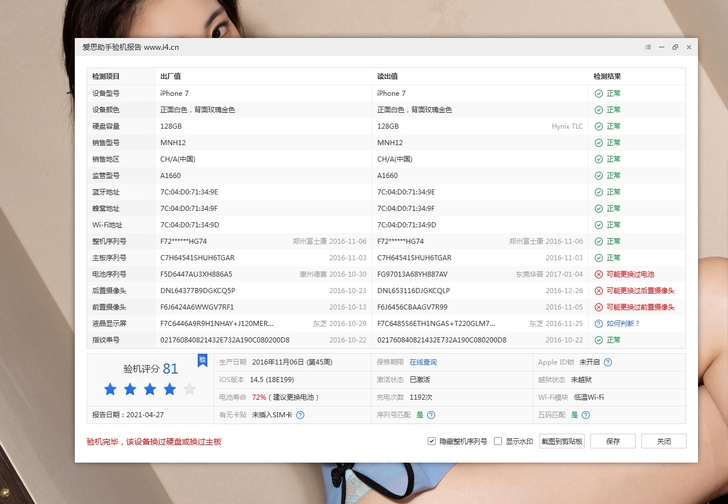Click the 低温Wi-Fi module value
Screen dimensions: 728x504
click(x=589, y=397)
